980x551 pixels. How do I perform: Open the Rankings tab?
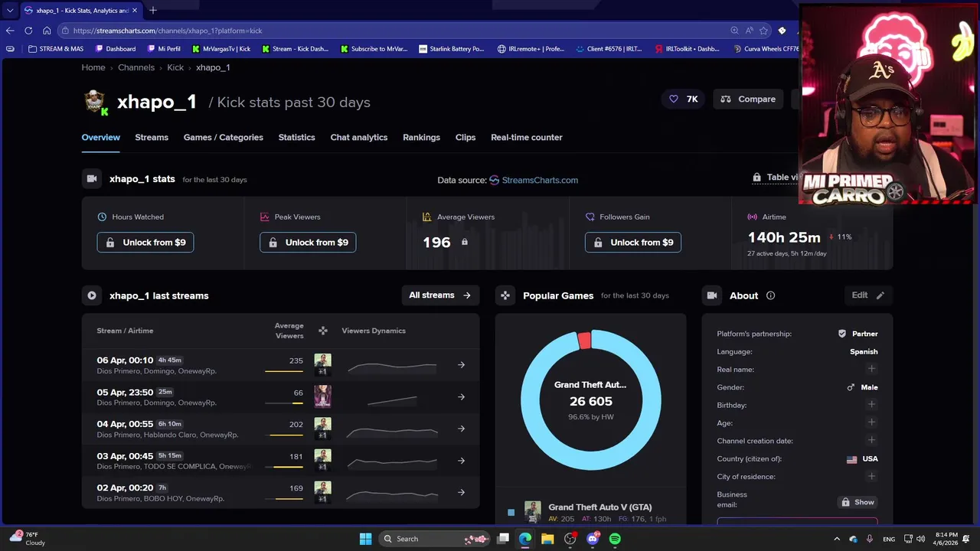(x=421, y=138)
